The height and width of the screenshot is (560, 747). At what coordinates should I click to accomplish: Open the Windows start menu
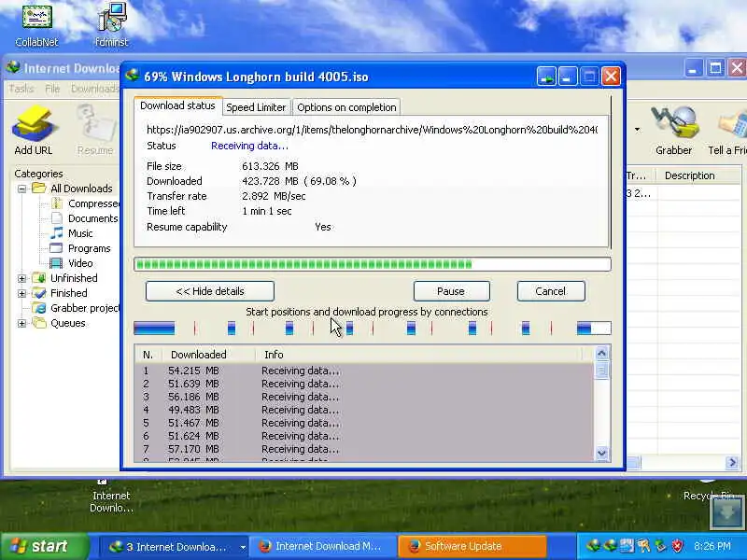(x=44, y=546)
